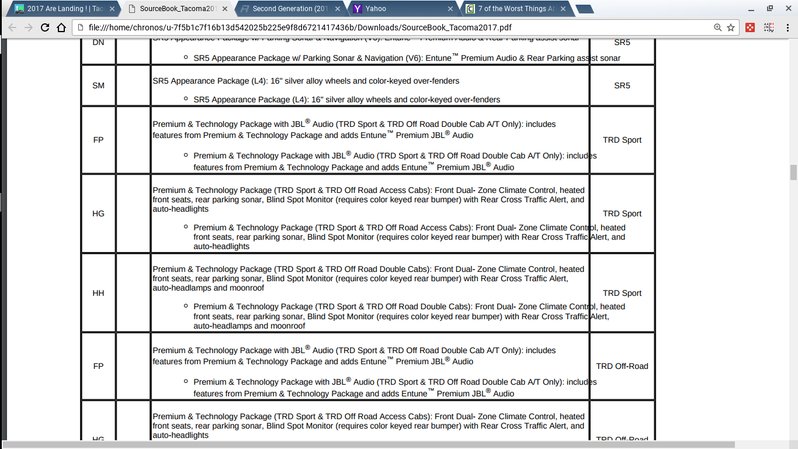Go forward to the next page
798x449 pixels.
[x=28, y=27]
